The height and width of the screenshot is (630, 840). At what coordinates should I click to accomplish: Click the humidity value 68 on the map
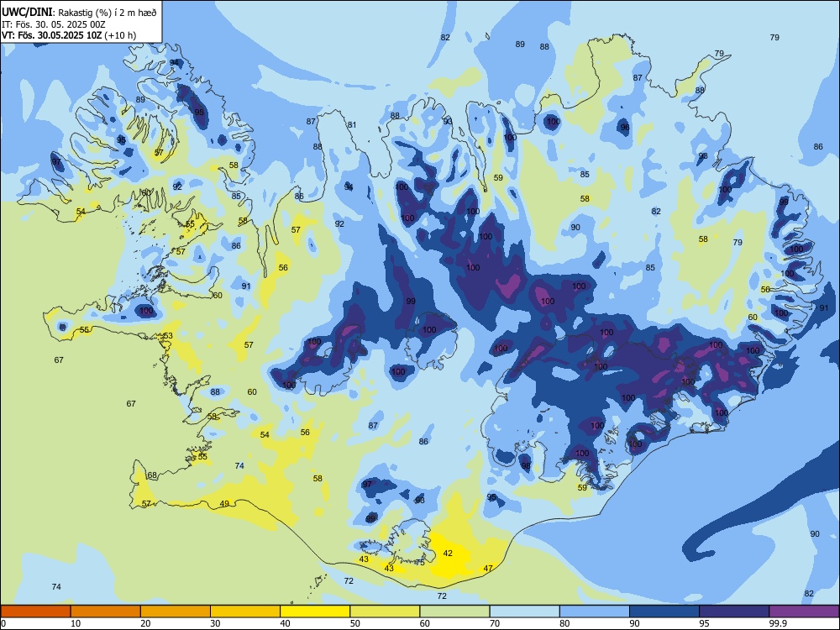click(152, 475)
